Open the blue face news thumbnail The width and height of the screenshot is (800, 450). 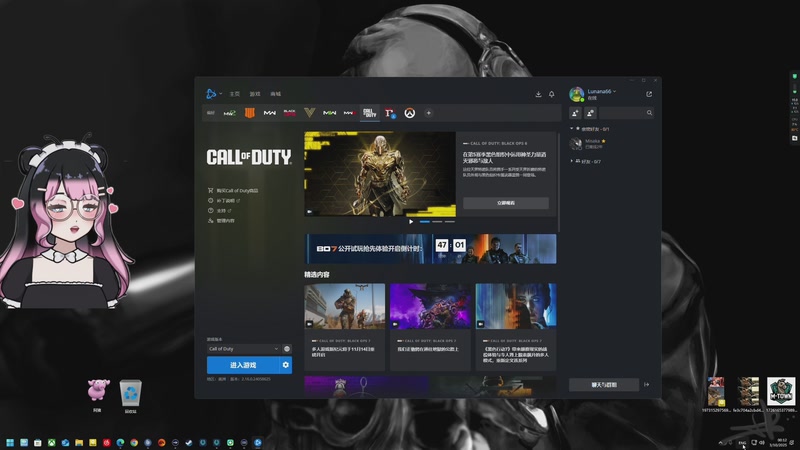click(516, 306)
